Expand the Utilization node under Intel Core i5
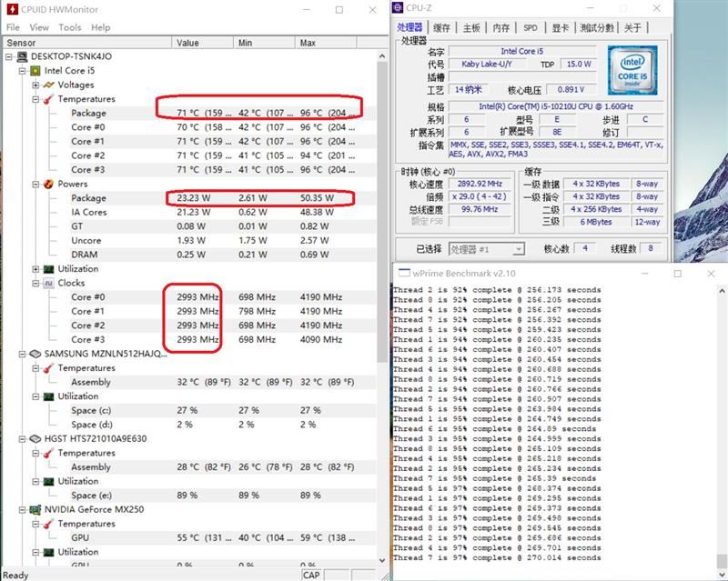Screen dimensions: 728x581 pos(35,269)
